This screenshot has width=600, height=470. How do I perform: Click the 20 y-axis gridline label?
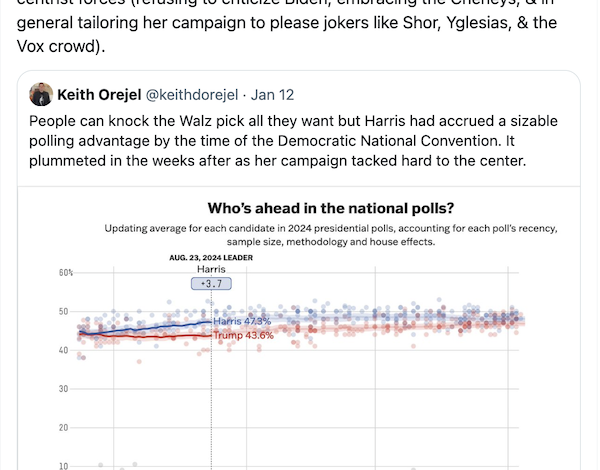63,428
